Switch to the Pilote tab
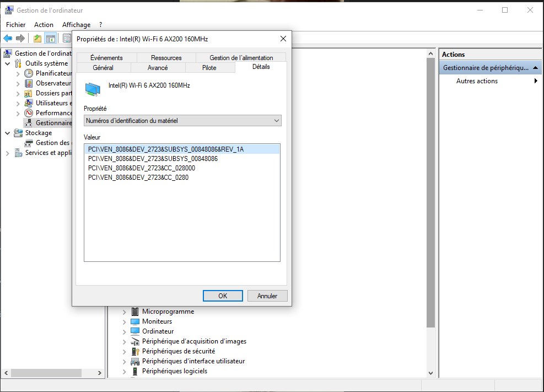 pos(209,68)
